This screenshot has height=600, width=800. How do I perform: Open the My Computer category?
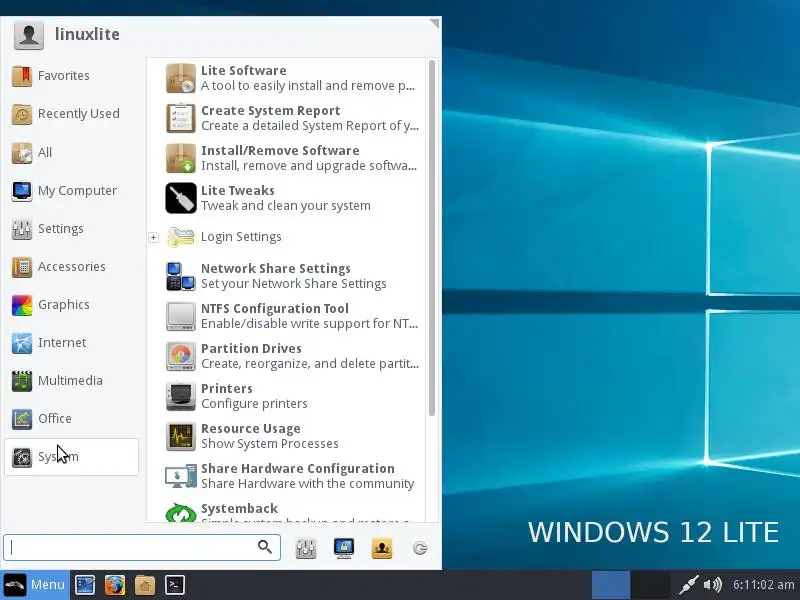tap(71, 191)
